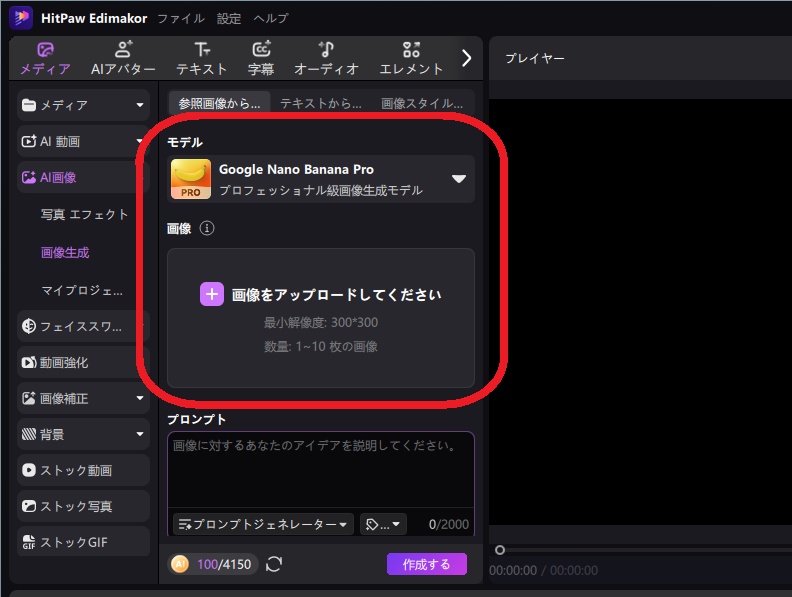Click the 0/2000 character counter

click(449, 524)
